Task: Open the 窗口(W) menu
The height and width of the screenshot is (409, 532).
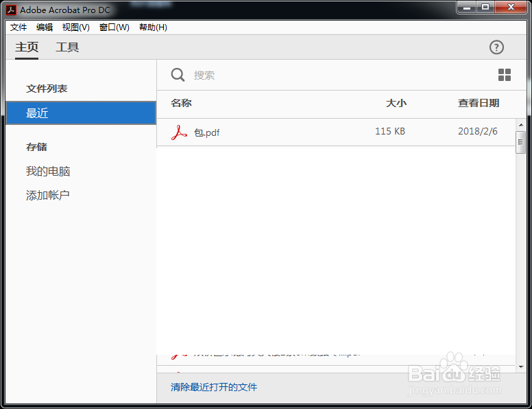Action: click(x=114, y=27)
